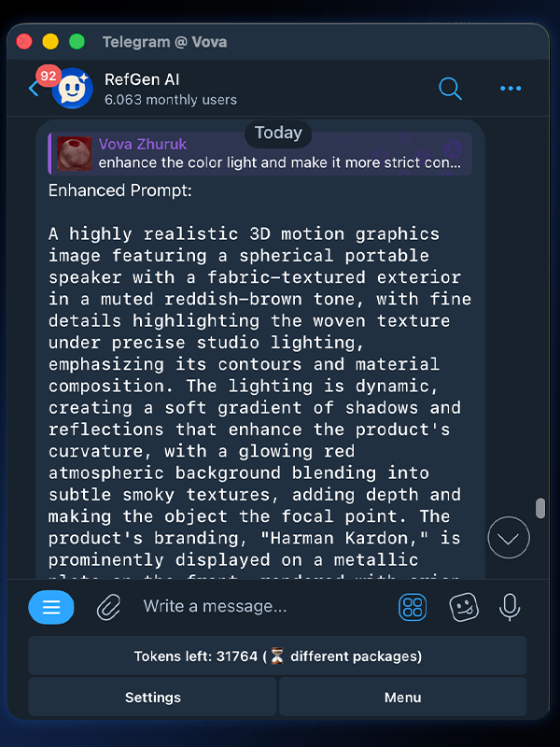560x747 pixels.
Task: Open the Menu bot button
Action: [403, 698]
